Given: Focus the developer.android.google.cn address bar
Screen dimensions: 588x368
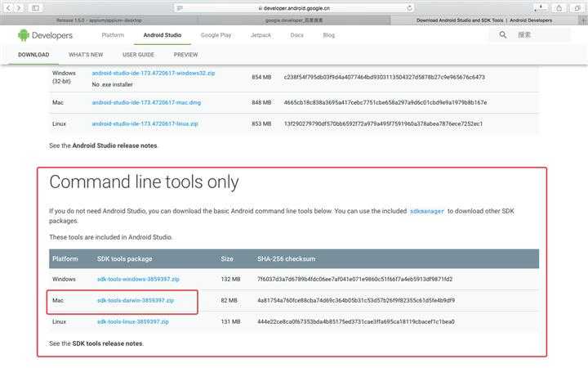Looking at the screenshot, I should (294, 8).
